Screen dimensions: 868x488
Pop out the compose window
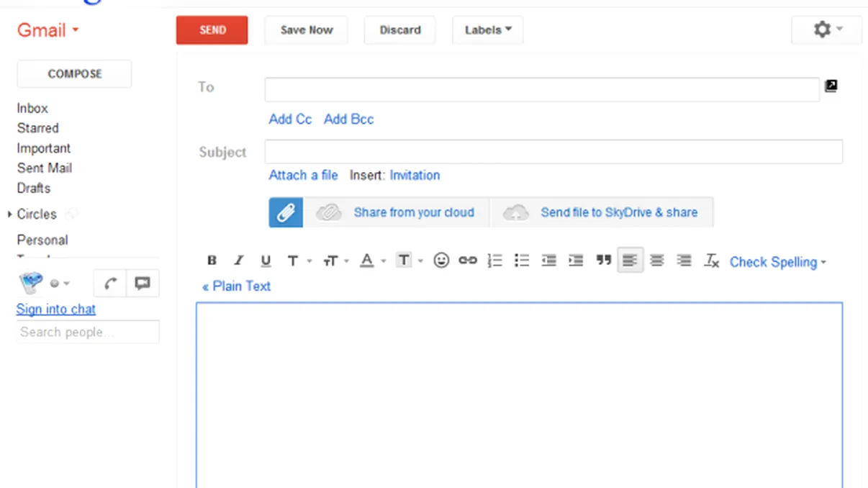point(831,86)
